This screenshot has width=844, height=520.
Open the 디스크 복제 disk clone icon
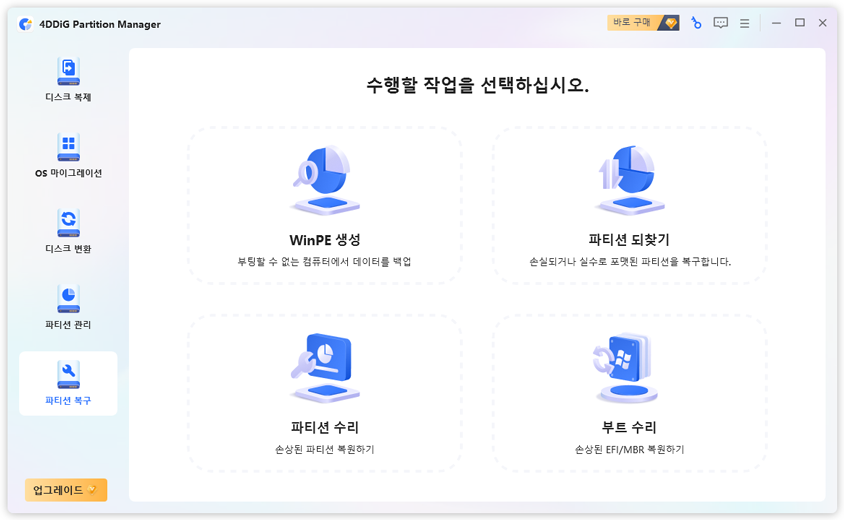[x=68, y=72]
